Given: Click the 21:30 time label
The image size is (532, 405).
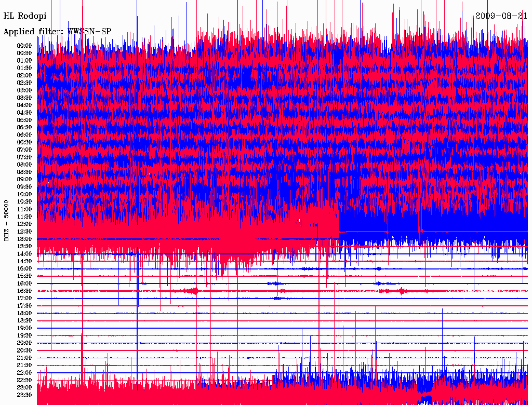Looking at the screenshot, I should 24,365.
